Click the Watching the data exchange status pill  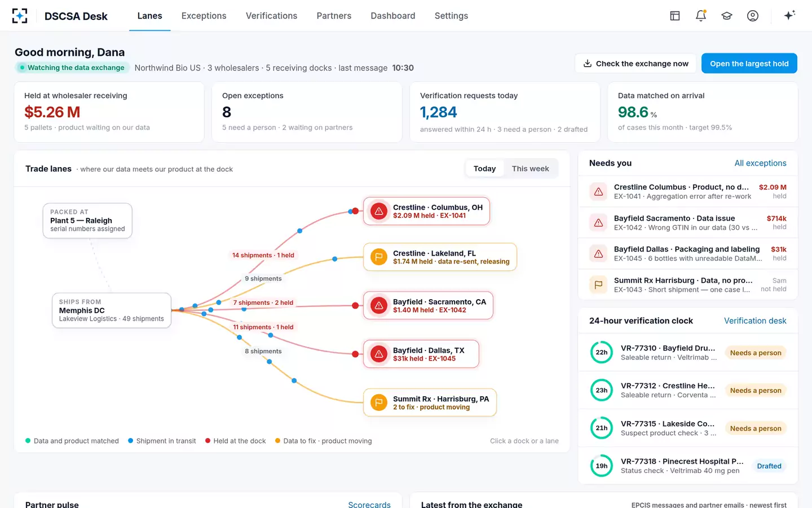pos(72,68)
